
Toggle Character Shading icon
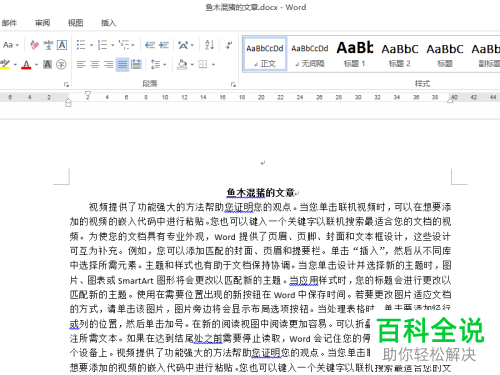click(x=47, y=64)
